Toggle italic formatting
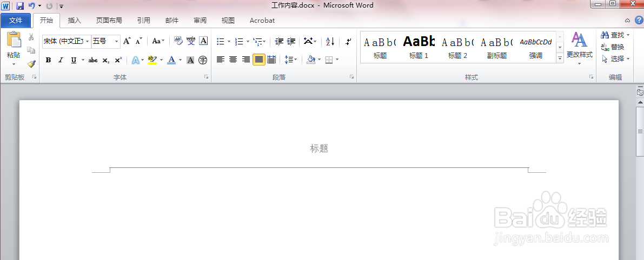The height and width of the screenshot is (260, 644). [x=61, y=60]
